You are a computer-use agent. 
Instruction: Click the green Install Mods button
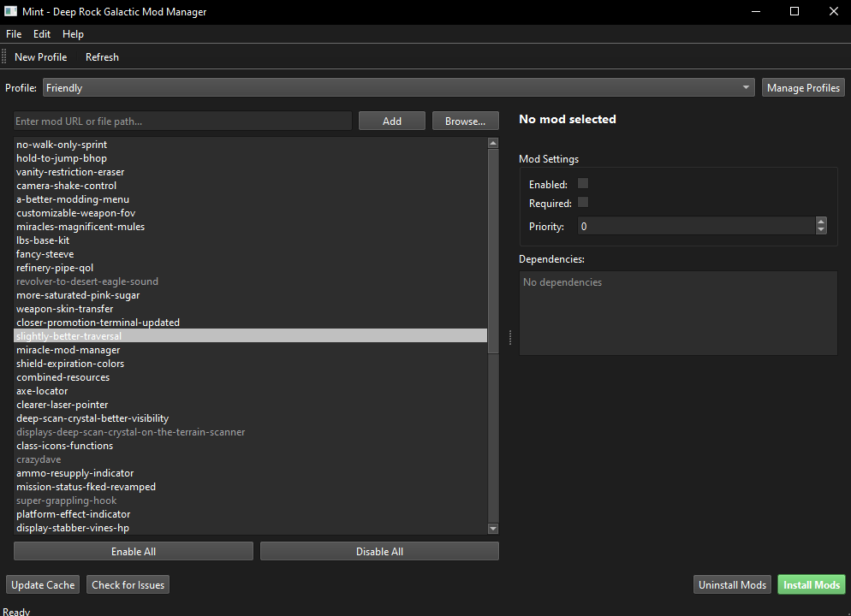[x=812, y=585]
